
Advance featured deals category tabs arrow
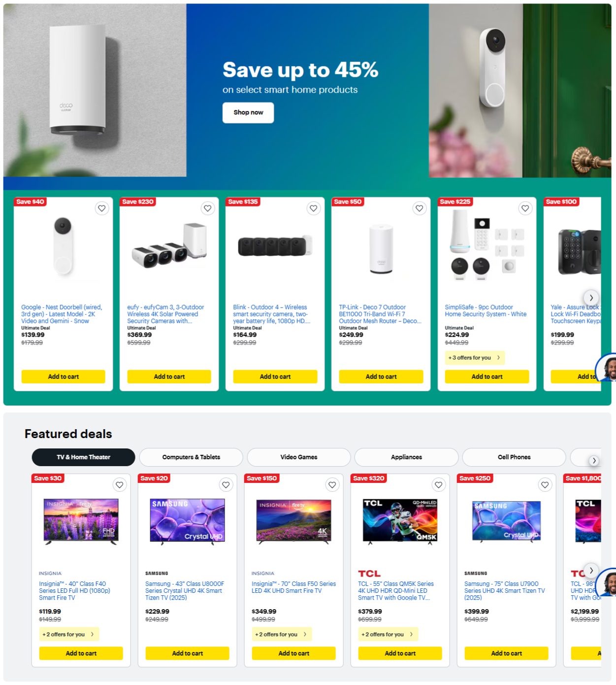[594, 461]
